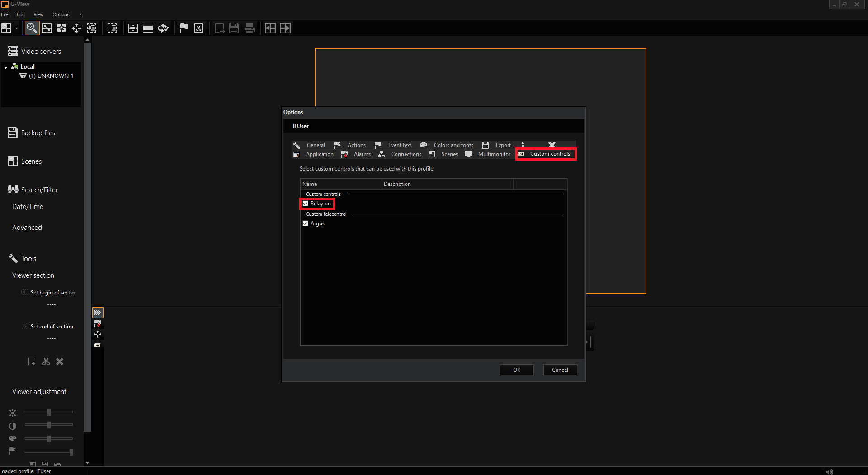Open the viewer layout dropdown arrow

16,28
